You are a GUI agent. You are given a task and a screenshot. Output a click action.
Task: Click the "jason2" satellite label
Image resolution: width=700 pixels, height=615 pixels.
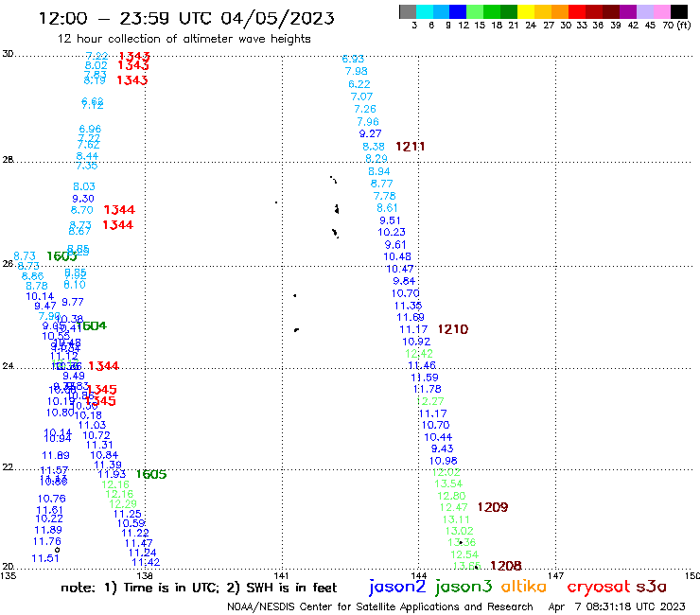pos(397,587)
